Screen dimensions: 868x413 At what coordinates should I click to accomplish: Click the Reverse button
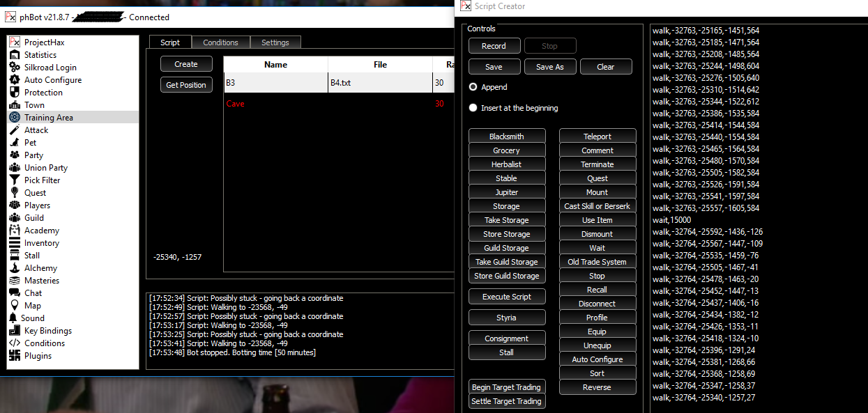(597, 387)
